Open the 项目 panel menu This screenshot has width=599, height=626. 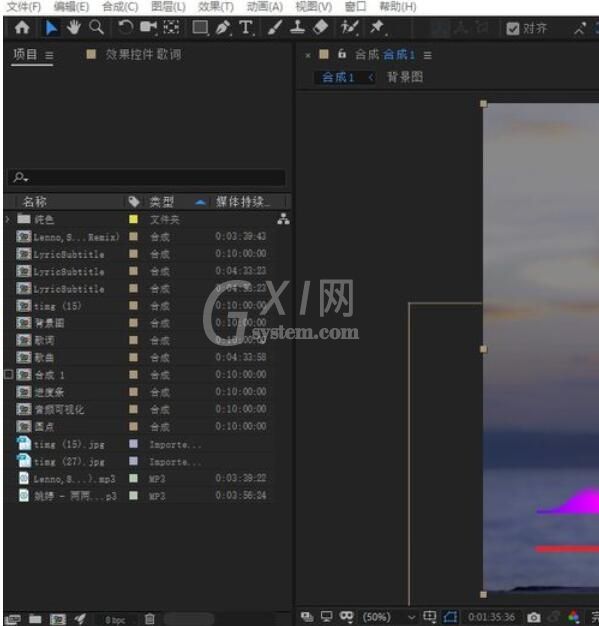[x=49, y=55]
